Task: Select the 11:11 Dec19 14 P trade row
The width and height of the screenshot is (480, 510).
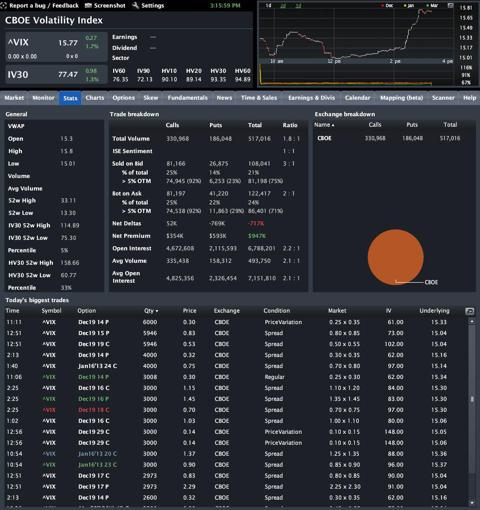Action: click(236, 322)
